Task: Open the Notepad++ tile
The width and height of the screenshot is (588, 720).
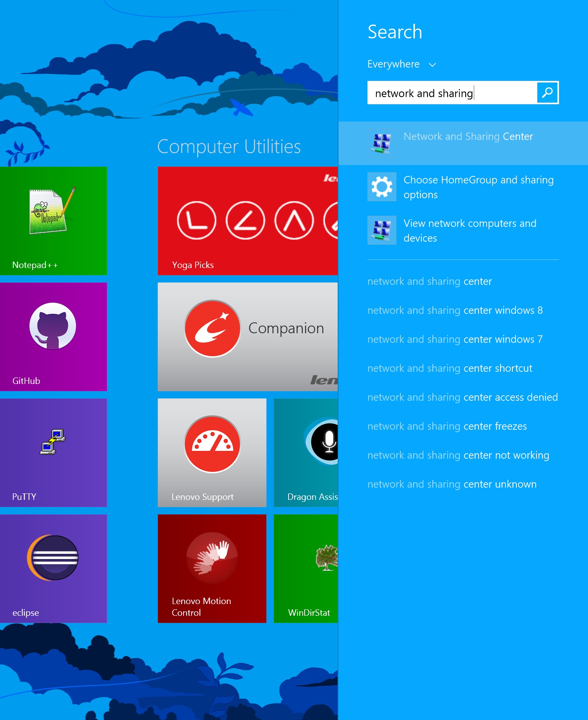Action: pyautogui.click(x=54, y=221)
